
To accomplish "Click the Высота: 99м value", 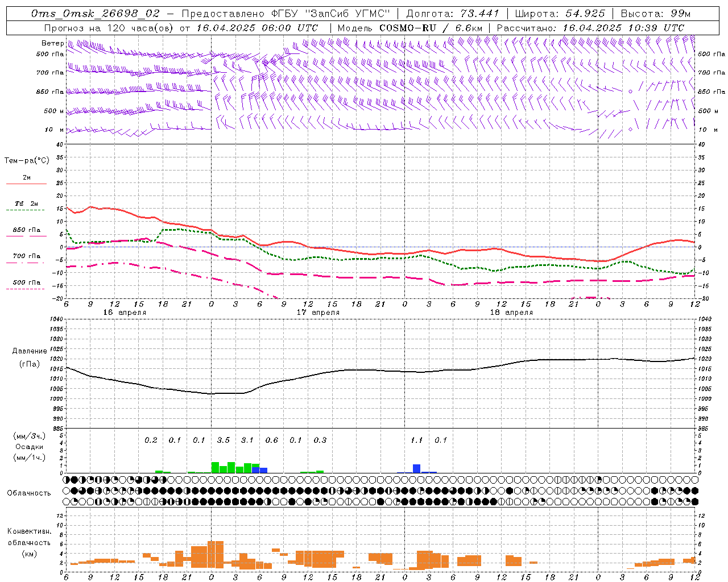I will coord(656,14).
